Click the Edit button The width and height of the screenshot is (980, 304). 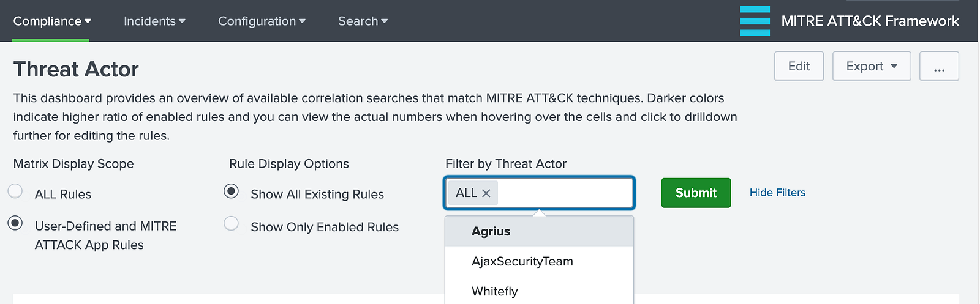[799, 66]
